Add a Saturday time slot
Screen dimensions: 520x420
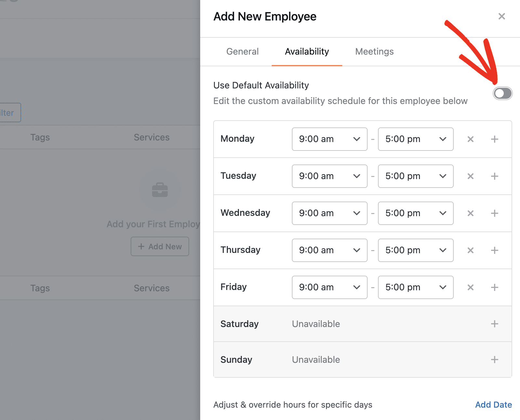[x=494, y=324]
